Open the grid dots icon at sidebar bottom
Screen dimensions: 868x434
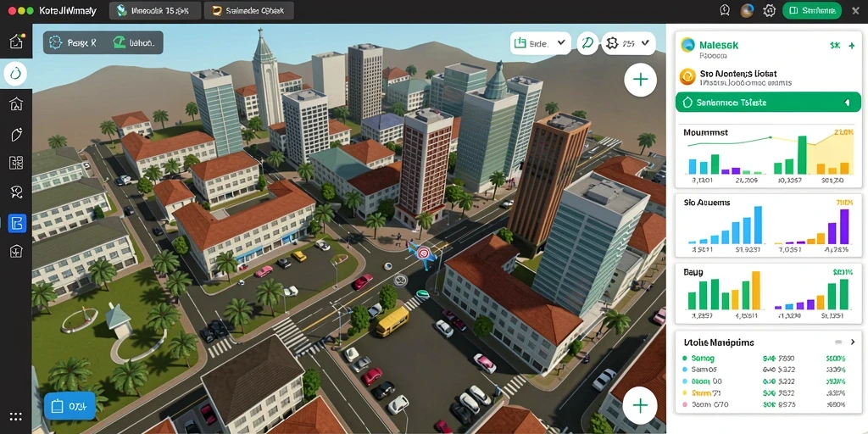[x=16, y=416]
